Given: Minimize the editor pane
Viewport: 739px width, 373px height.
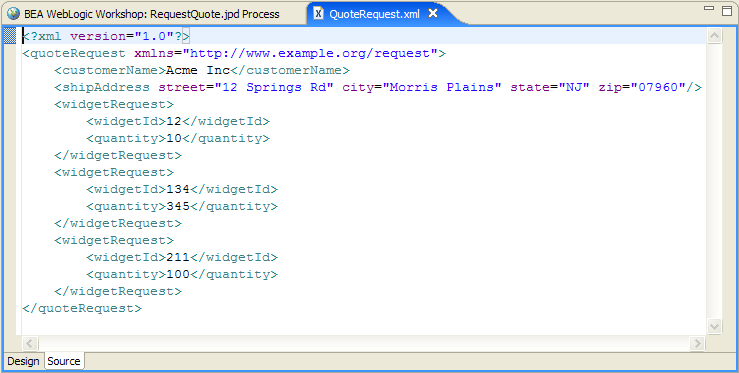Looking at the screenshot, I should [708, 8].
